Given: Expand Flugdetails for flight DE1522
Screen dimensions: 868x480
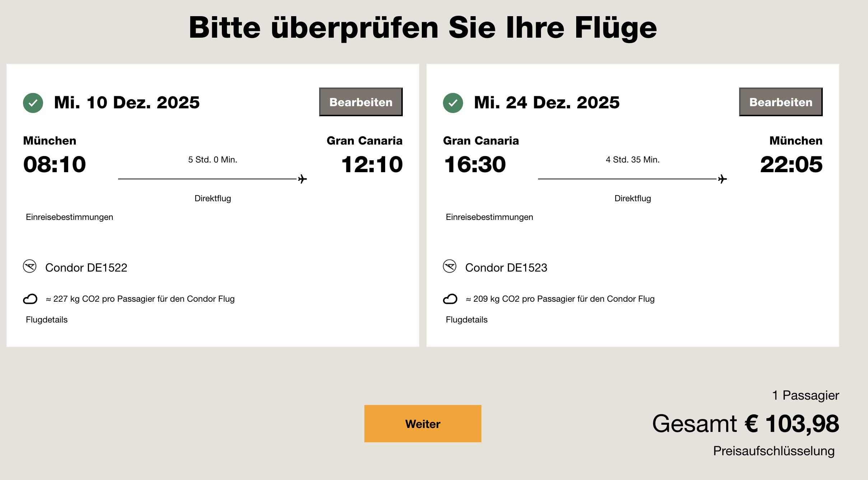Looking at the screenshot, I should (x=47, y=320).
